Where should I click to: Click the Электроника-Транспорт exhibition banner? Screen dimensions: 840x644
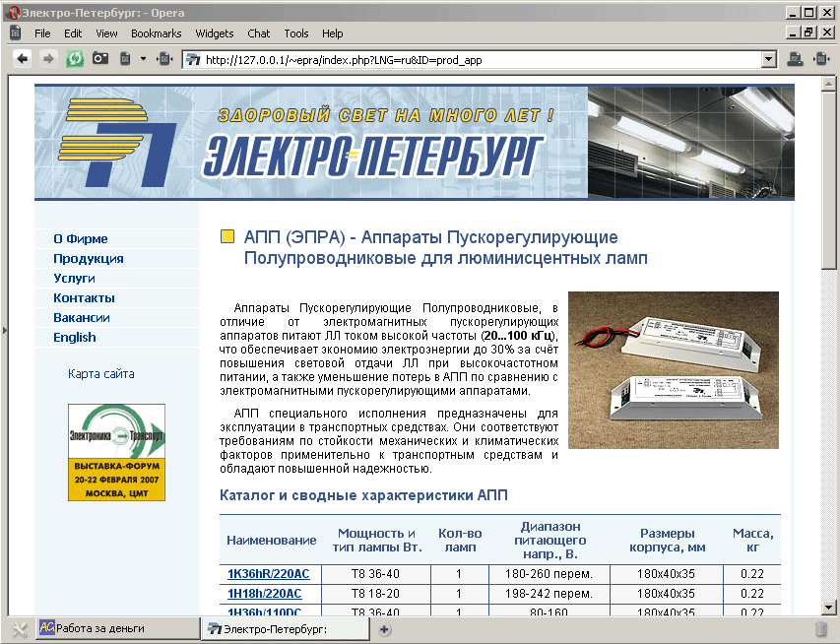coord(116,453)
